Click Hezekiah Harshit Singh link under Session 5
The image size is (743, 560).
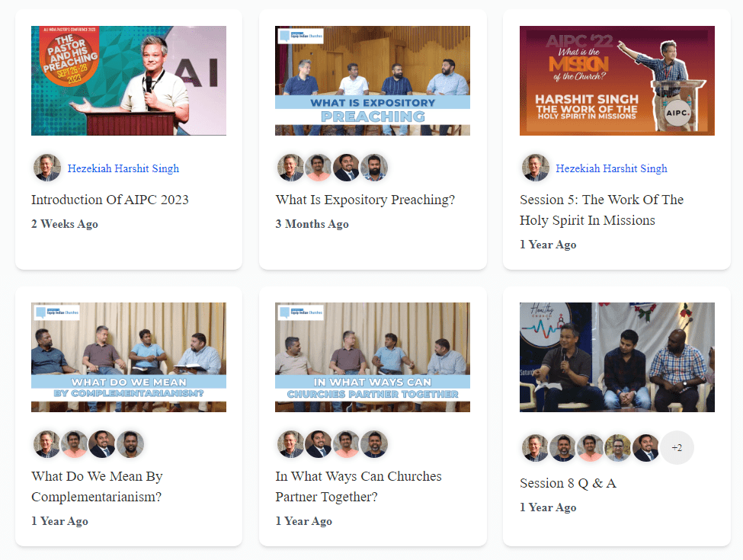tap(611, 168)
